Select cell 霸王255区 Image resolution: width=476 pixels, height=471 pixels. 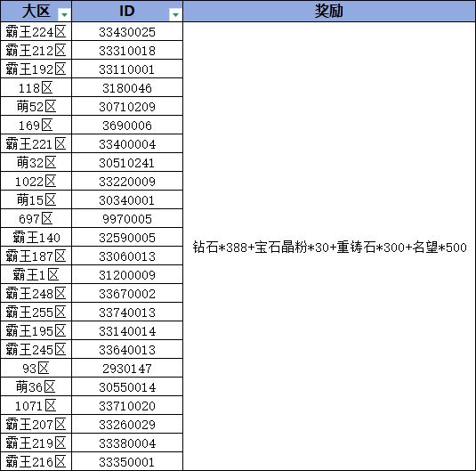click(x=36, y=312)
